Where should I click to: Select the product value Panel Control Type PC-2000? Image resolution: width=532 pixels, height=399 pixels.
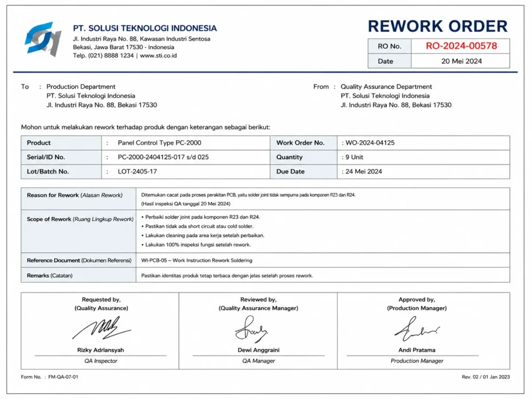159,143
